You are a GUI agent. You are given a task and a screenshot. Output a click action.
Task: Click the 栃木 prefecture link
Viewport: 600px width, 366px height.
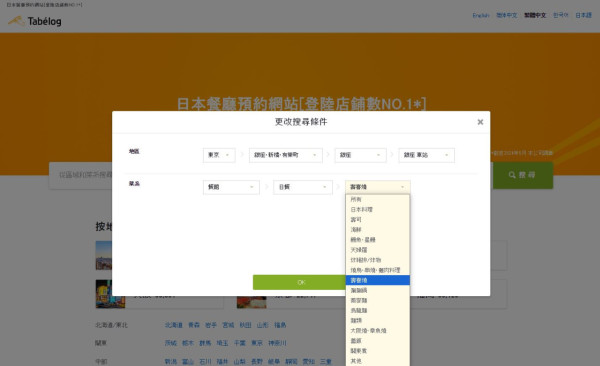click(x=188, y=343)
